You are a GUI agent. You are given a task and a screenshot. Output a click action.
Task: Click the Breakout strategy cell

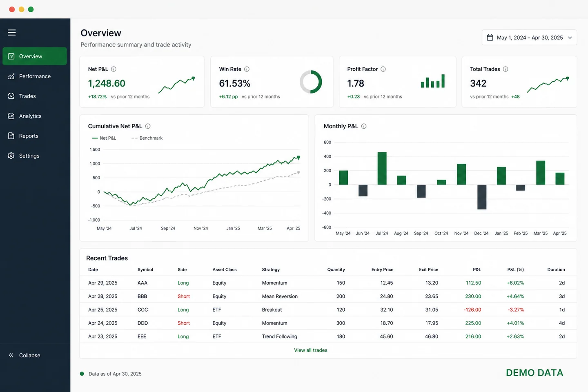[x=272, y=310]
